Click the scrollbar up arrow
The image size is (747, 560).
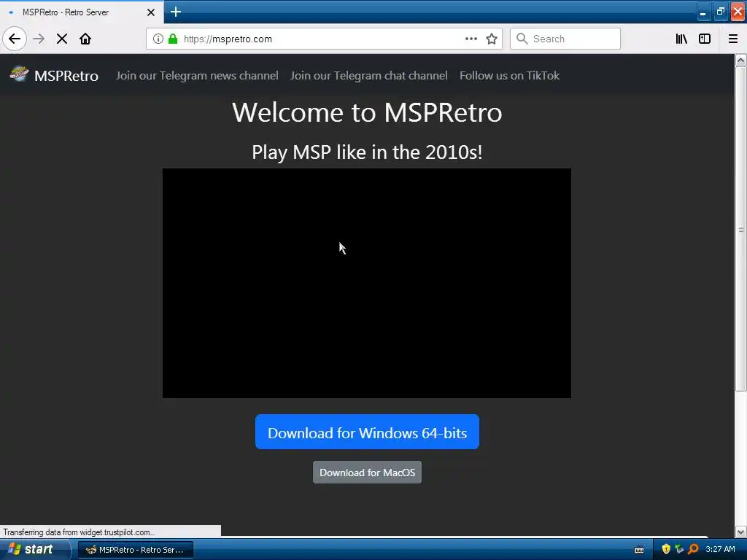coord(741,61)
